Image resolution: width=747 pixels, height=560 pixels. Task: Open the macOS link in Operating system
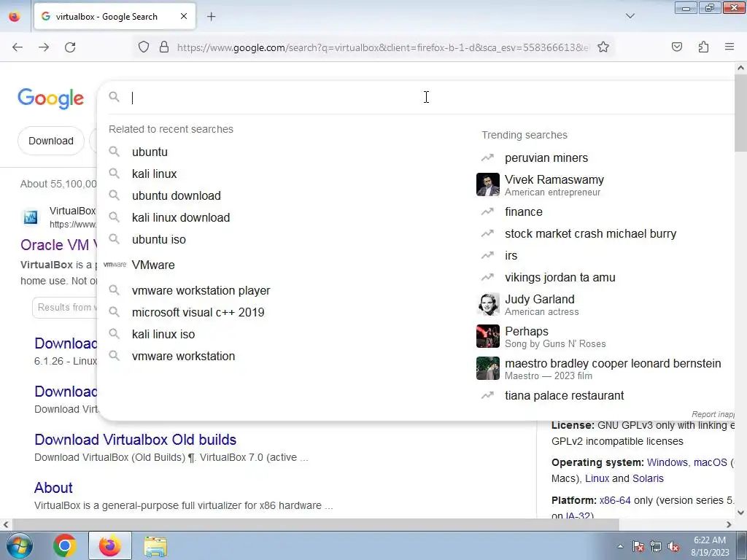[x=710, y=462]
